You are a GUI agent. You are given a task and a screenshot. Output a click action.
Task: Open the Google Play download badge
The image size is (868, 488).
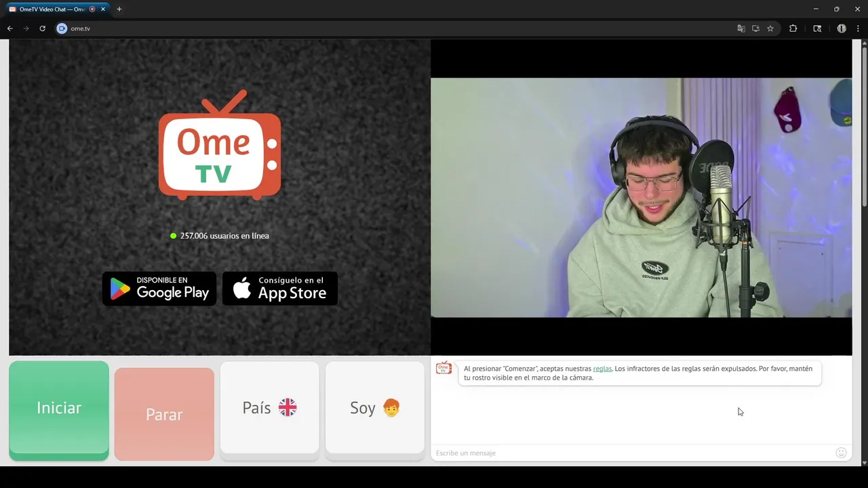pos(159,289)
